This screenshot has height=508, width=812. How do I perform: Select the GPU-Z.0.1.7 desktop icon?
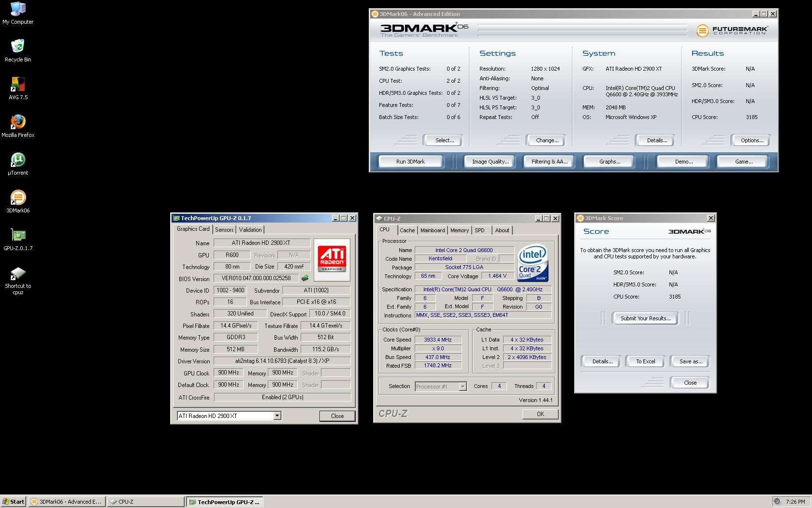[x=18, y=239]
